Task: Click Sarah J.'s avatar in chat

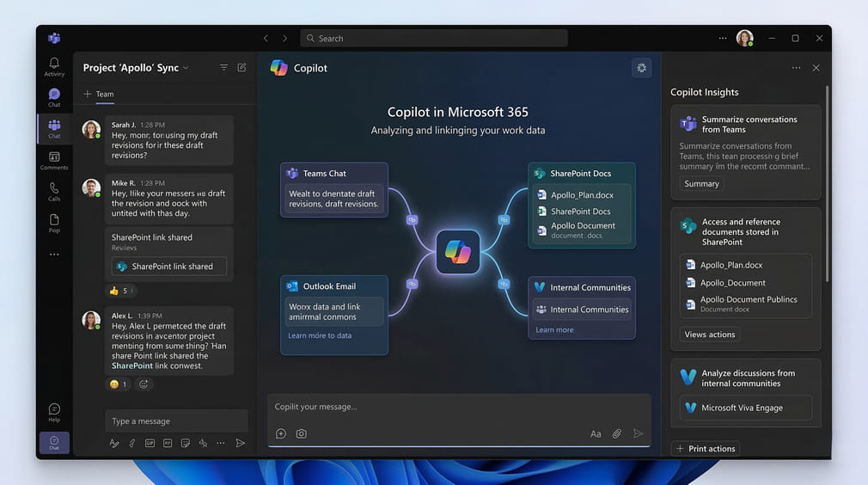Action: click(91, 130)
